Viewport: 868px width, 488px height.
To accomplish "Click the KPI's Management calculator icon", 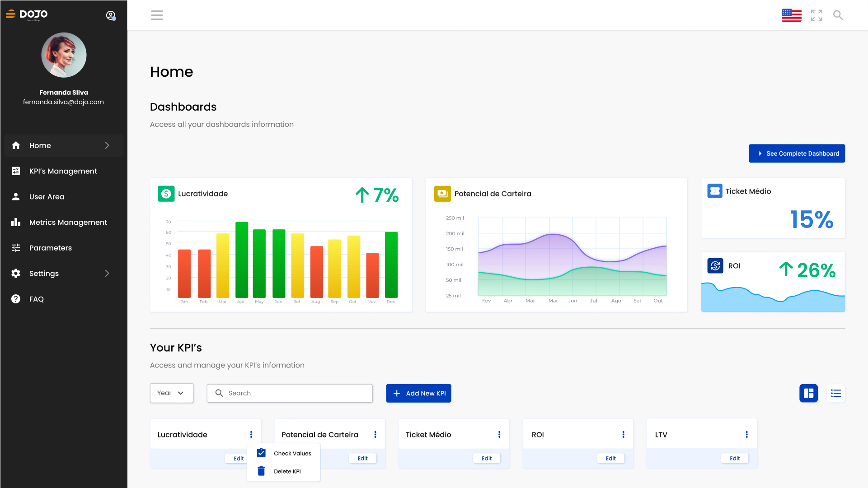I will pyautogui.click(x=16, y=171).
